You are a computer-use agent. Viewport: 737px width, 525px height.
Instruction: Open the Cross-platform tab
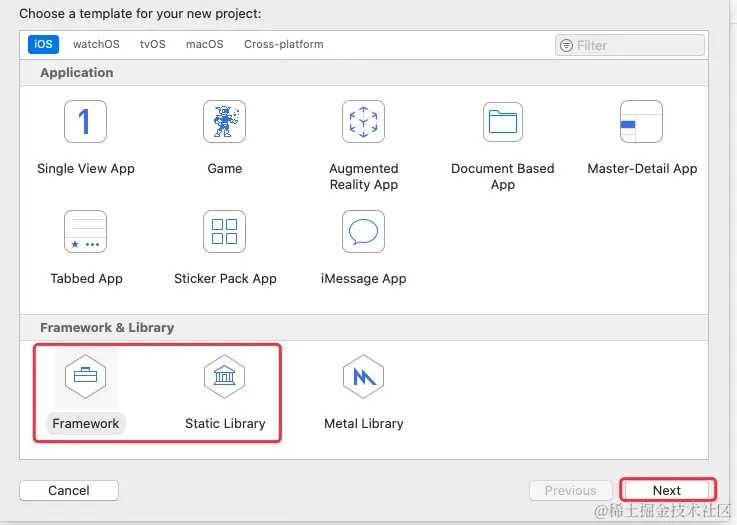283,44
